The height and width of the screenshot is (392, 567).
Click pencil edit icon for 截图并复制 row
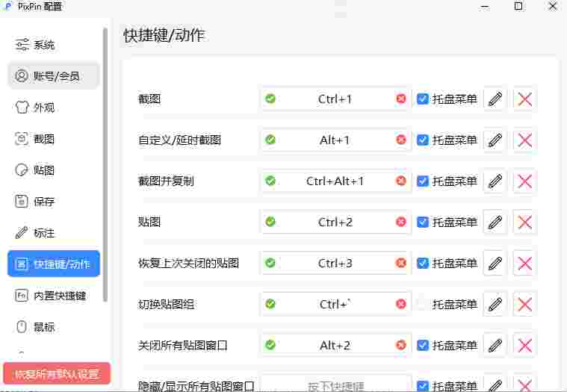(x=495, y=181)
